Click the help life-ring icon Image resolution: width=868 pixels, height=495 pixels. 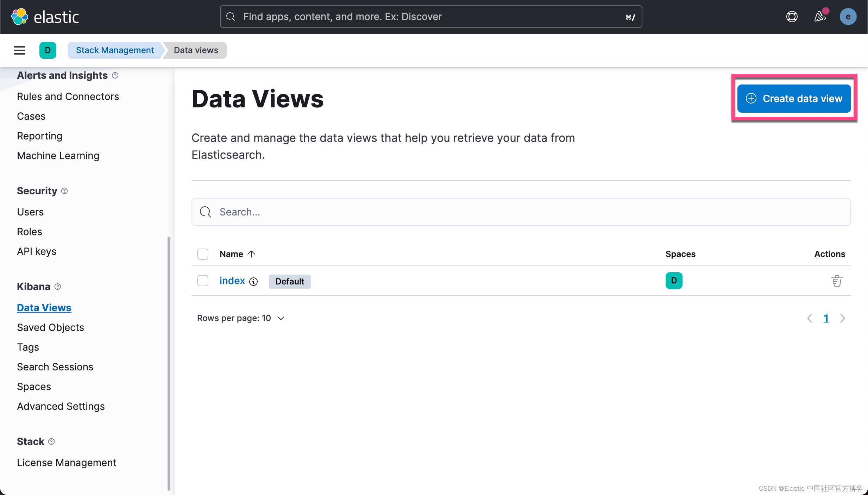click(x=792, y=17)
